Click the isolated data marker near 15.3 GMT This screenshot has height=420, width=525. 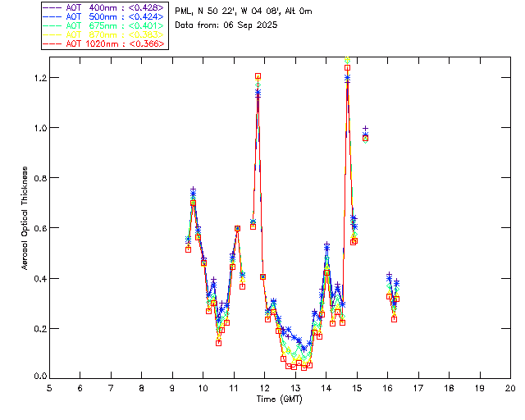pyautogui.click(x=365, y=138)
